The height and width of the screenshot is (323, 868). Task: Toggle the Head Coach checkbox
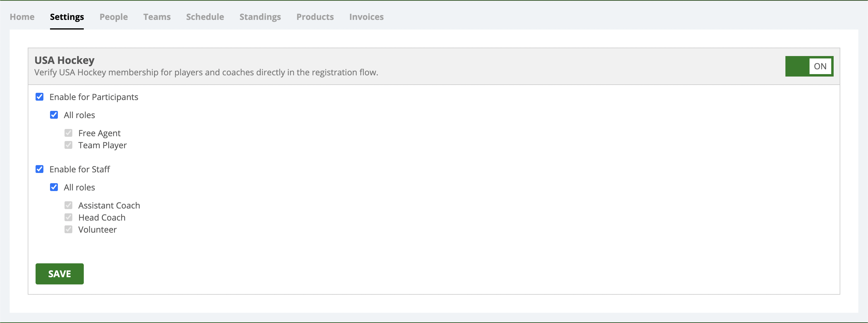click(x=68, y=217)
